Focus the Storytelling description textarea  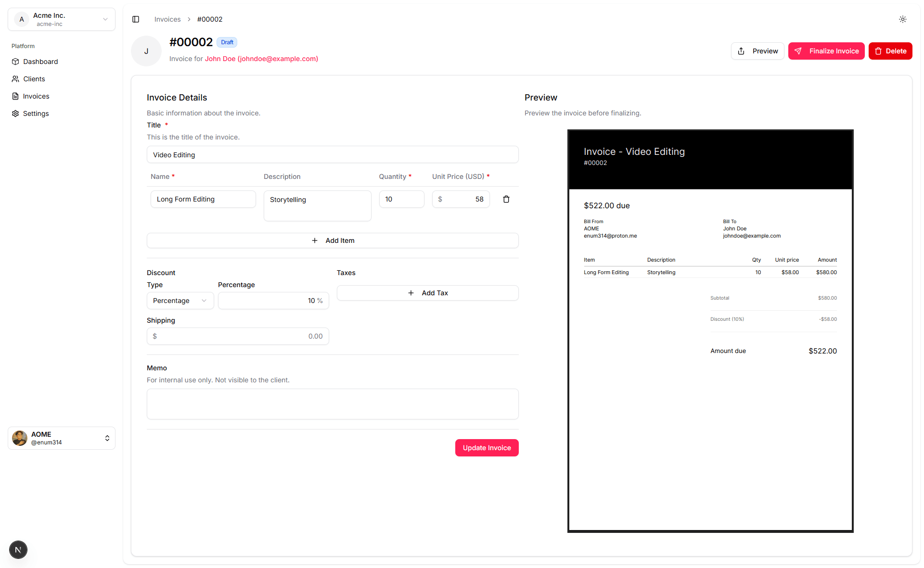(318, 206)
